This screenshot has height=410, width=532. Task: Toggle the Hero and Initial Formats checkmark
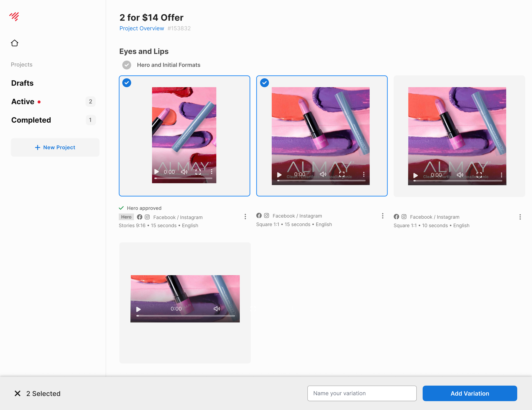127,65
